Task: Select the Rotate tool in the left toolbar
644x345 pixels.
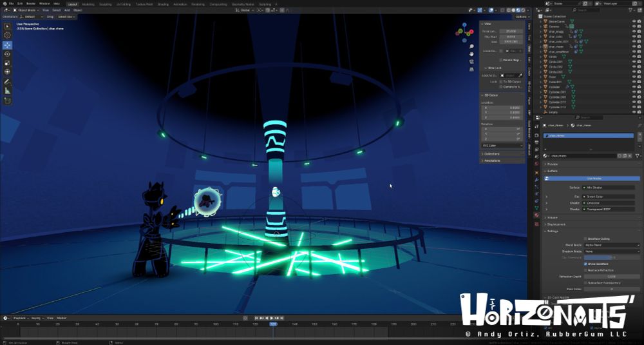Action: point(7,54)
